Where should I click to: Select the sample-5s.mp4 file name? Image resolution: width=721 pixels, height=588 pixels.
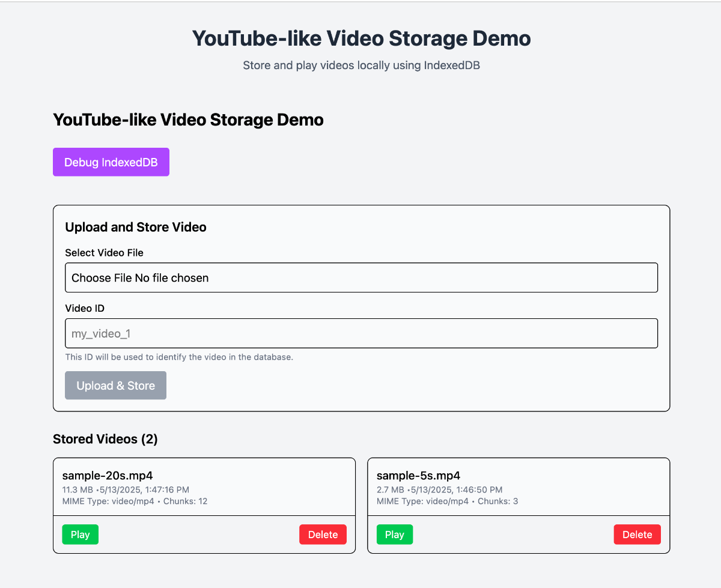[x=418, y=476]
